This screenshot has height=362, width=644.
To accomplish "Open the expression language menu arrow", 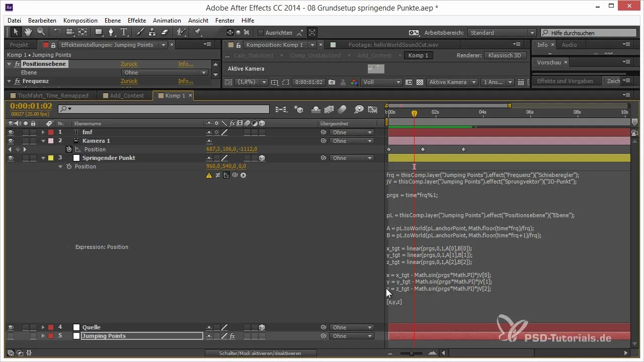I will coord(243,175).
